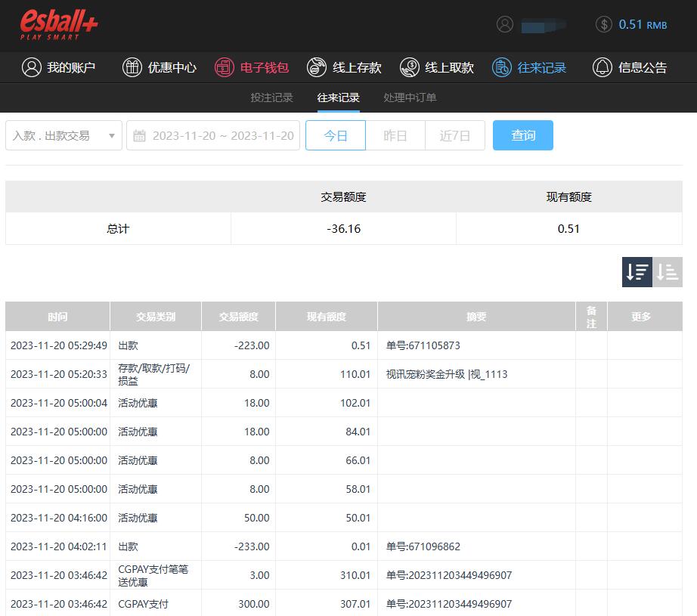Viewport: 697px width, 616px height.
Task: Switch to the 处理中订单 tab
Action: click(410, 98)
